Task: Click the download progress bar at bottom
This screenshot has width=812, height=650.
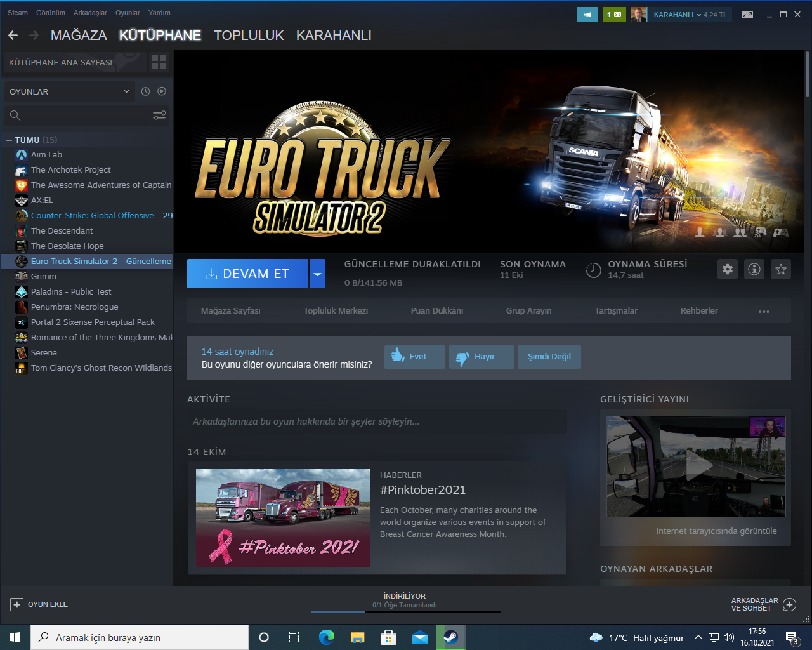Action: pos(406,612)
